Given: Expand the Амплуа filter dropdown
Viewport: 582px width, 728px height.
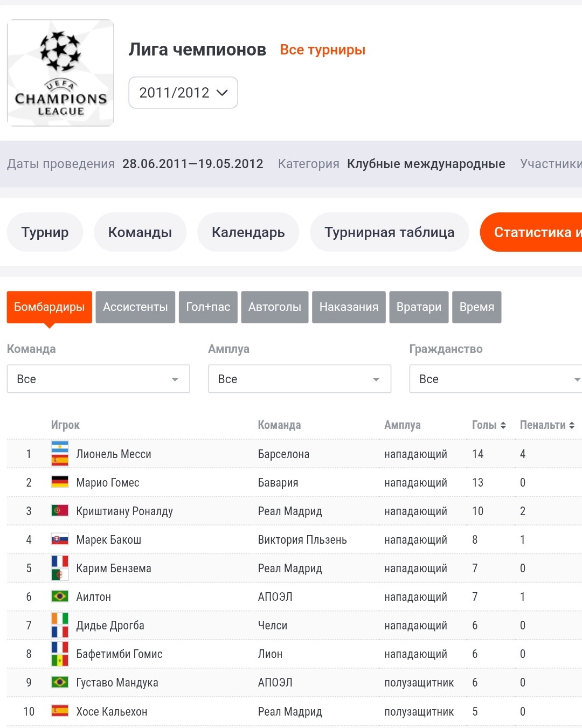Looking at the screenshot, I should 300,379.
